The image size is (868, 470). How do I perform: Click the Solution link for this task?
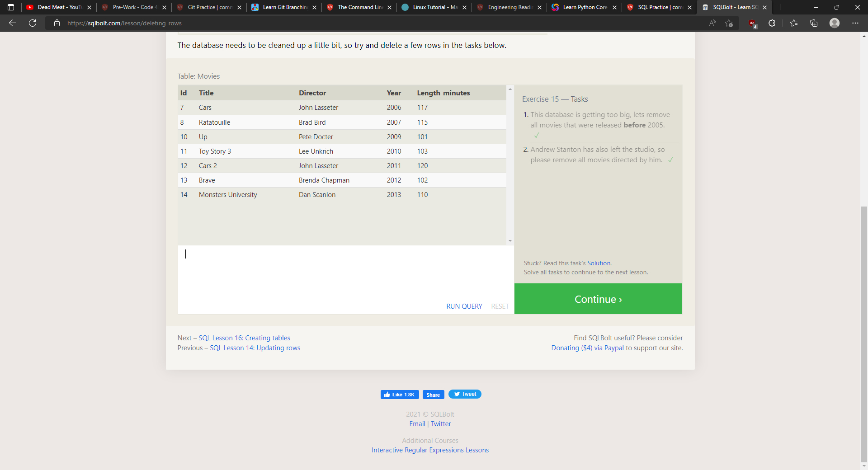coord(599,263)
